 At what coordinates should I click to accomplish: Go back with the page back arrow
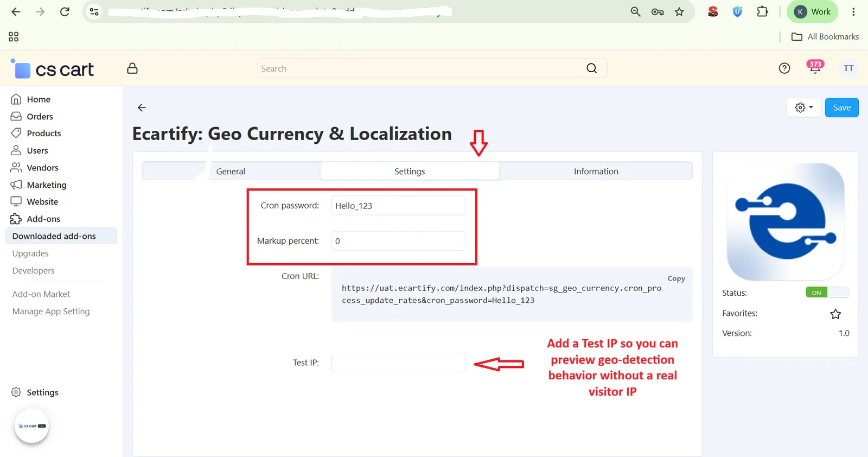click(x=142, y=107)
